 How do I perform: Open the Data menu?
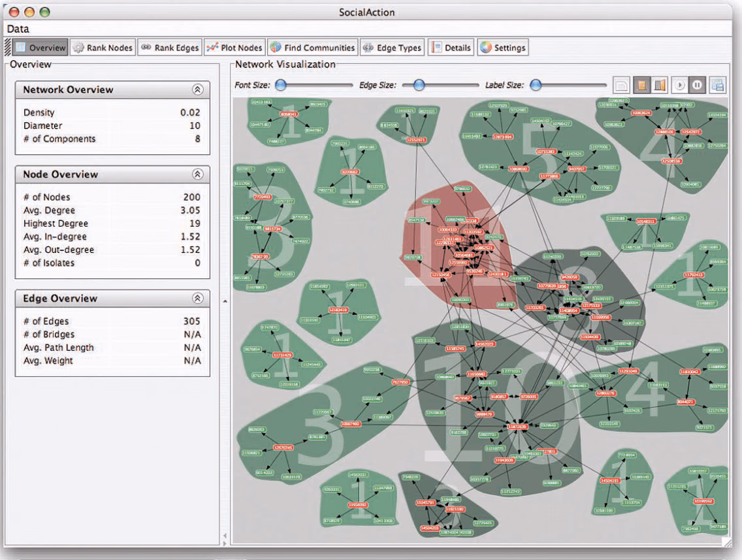coord(18,29)
